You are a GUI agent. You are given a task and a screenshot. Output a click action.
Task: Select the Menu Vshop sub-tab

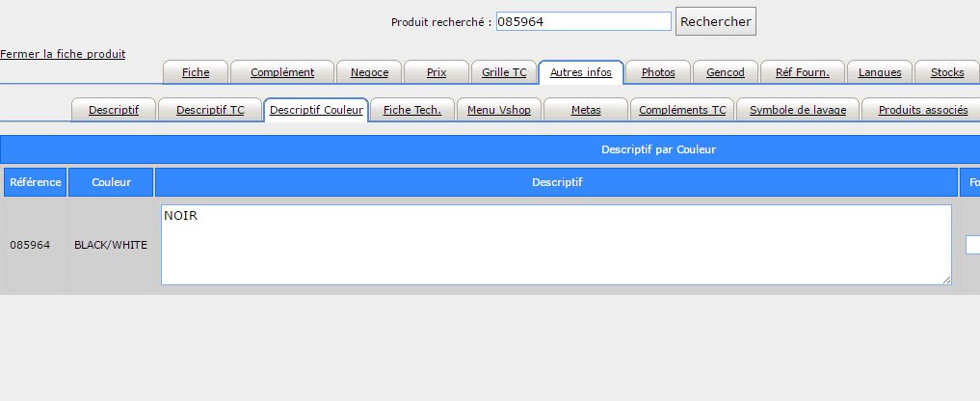pos(498,110)
